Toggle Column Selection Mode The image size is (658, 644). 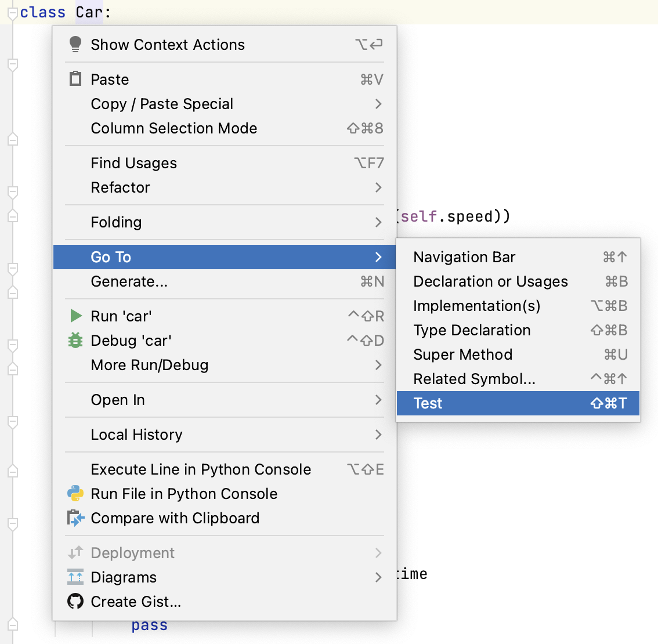point(173,128)
